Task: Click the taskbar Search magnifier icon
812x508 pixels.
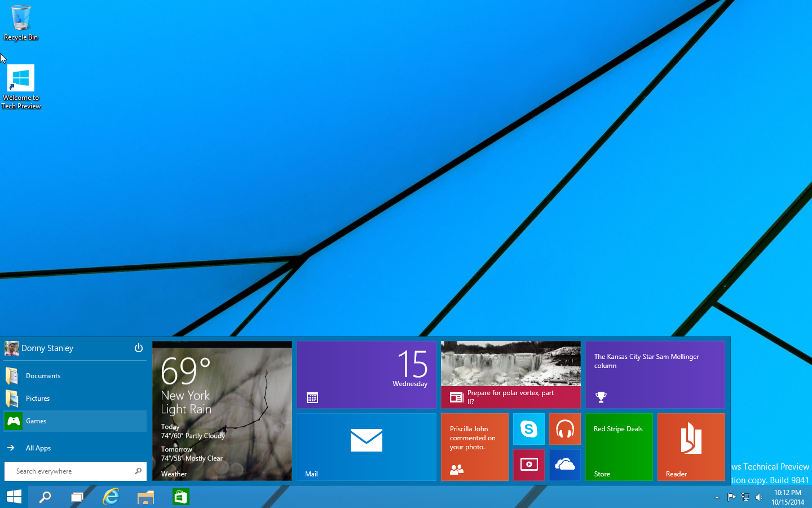Action: coord(45,497)
